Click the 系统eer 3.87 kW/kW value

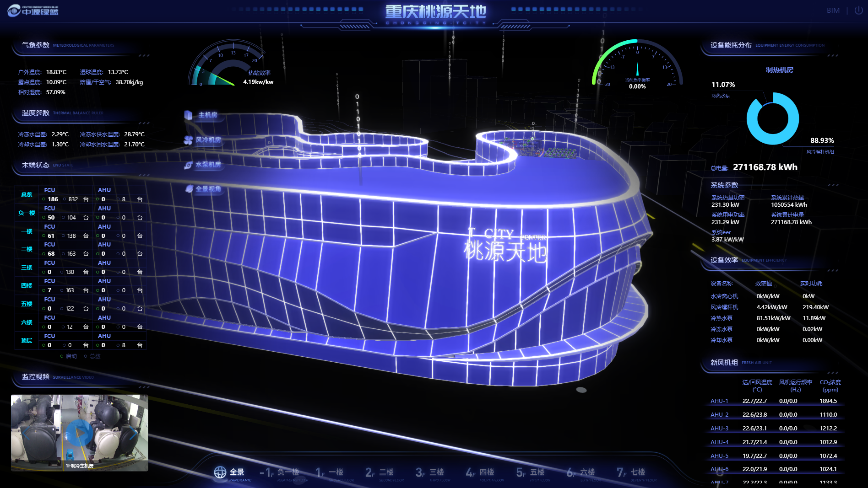point(727,239)
